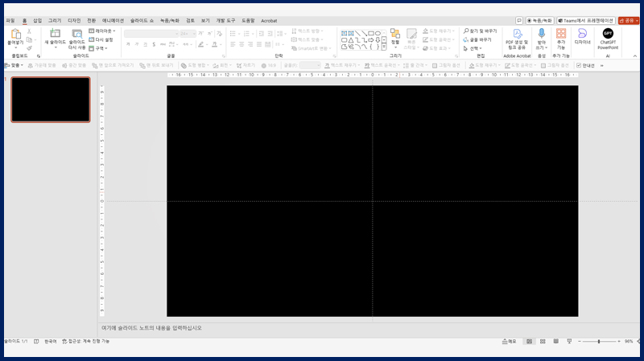The height and width of the screenshot is (361, 644).
Task: Click the 메모 (Notes) status bar button
Action: 509,342
